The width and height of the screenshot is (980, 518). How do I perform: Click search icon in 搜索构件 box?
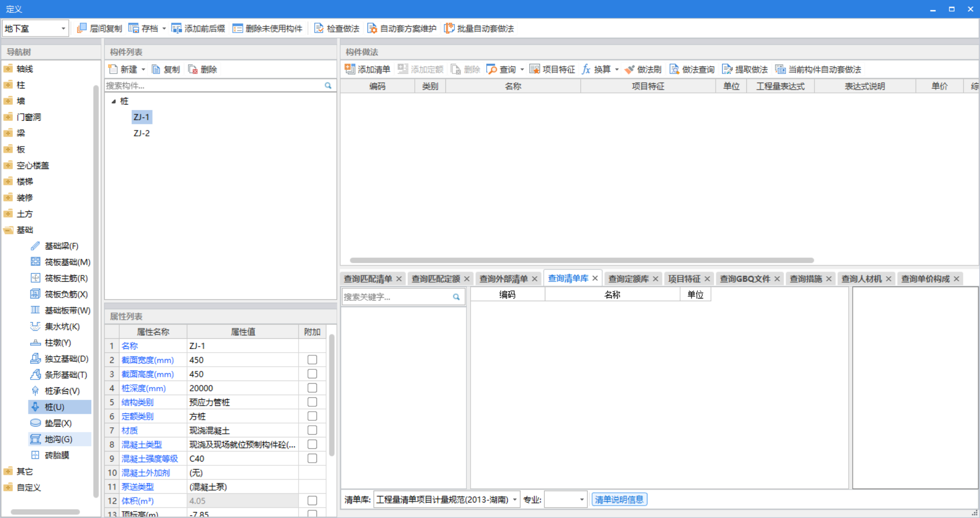coord(328,85)
